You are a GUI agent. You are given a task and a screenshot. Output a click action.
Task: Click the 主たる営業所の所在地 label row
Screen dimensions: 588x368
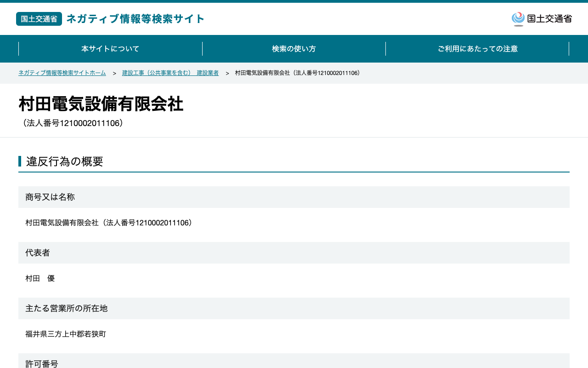294,308
